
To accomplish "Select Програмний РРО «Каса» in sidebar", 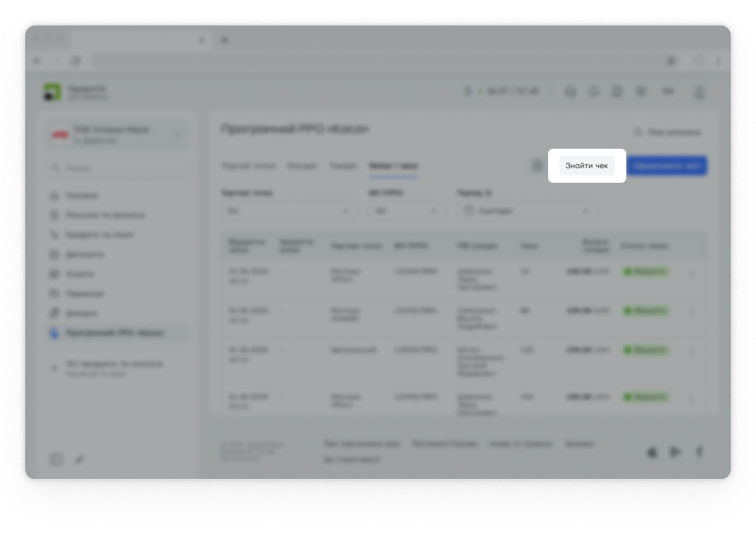I will pyautogui.click(x=115, y=333).
